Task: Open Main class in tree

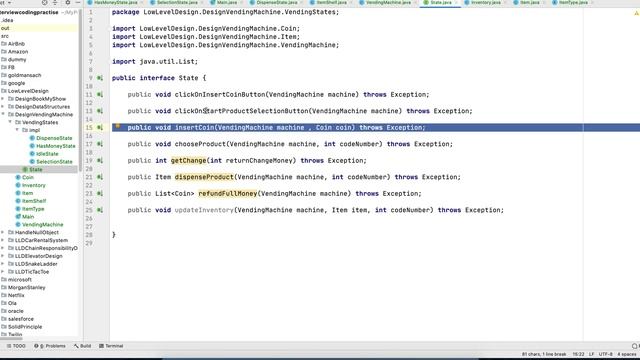Action: [24, 217]
